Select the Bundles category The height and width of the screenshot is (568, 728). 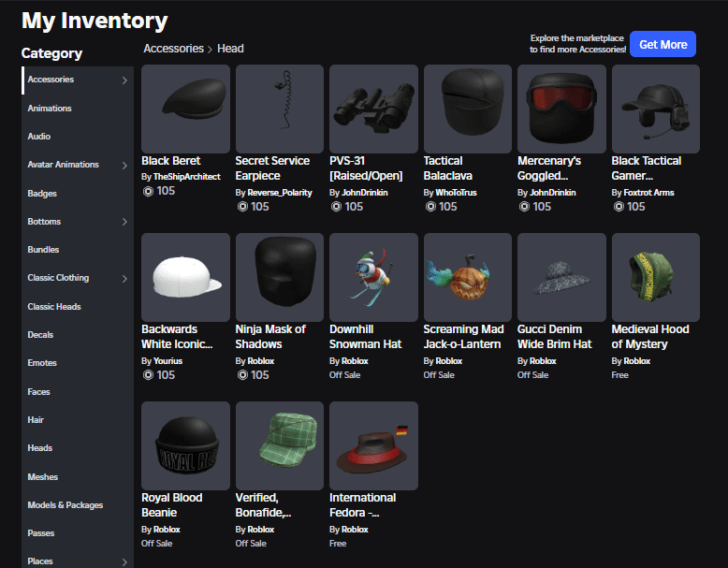43,250
